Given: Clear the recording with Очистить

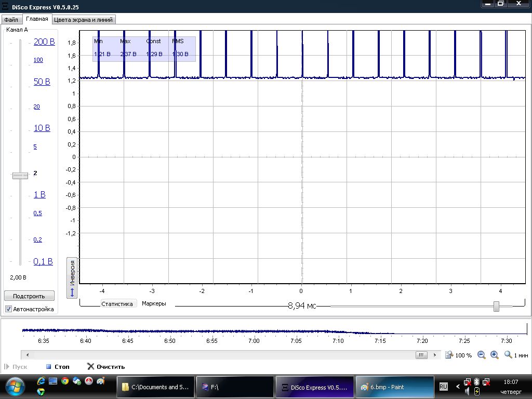Looking at the screenshot, I should (x=106, y=367).
